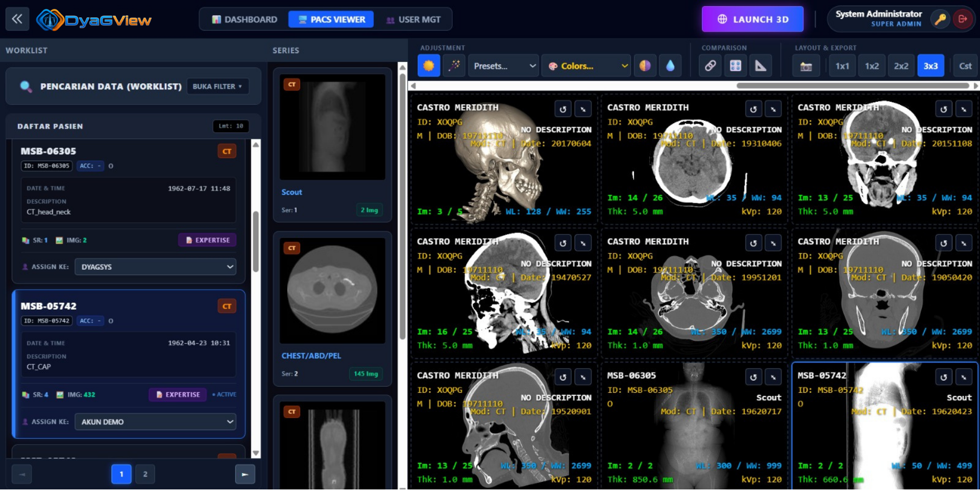This screenshot has height=493, width=980.
Task: Take a snapshot with the camera icon
Action: 806,66
